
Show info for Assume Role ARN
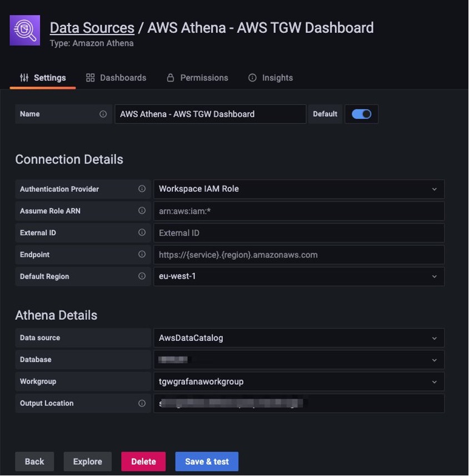142,211
